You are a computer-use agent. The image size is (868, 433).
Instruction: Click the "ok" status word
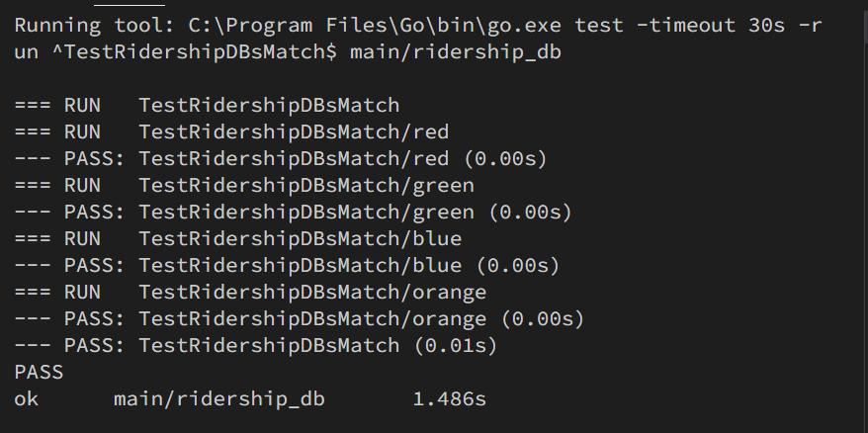point(27,399)
